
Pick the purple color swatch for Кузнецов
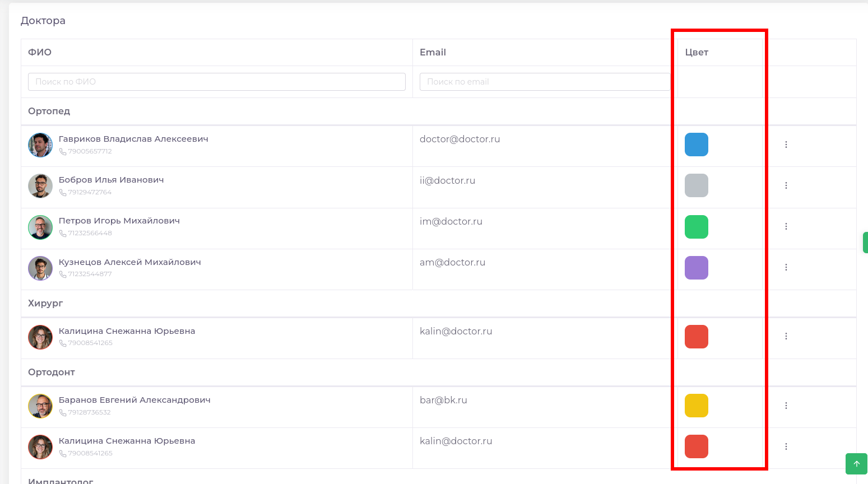coord(697,268)
